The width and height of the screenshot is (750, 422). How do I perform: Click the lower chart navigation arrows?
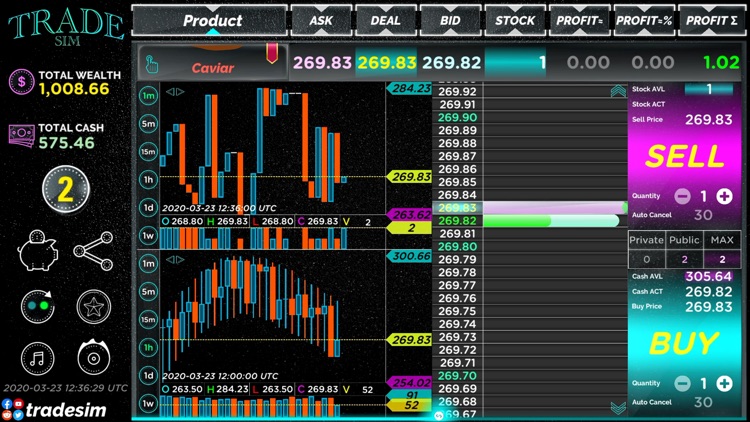[x=175, y=260]
